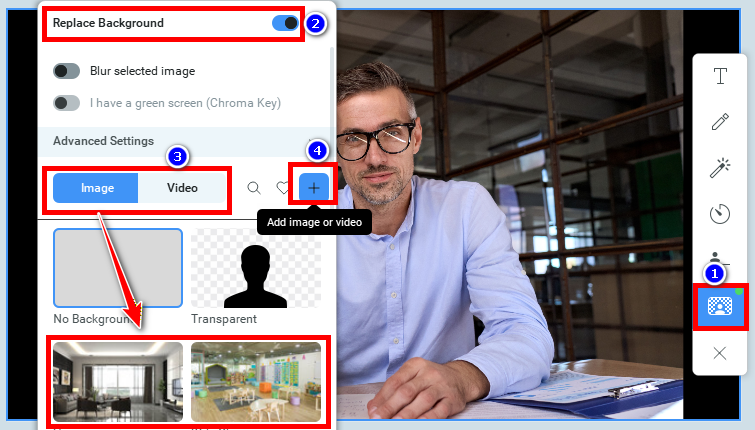Enable Blur selected image toggle
The image size is (755, 430).
coord(67,71)
